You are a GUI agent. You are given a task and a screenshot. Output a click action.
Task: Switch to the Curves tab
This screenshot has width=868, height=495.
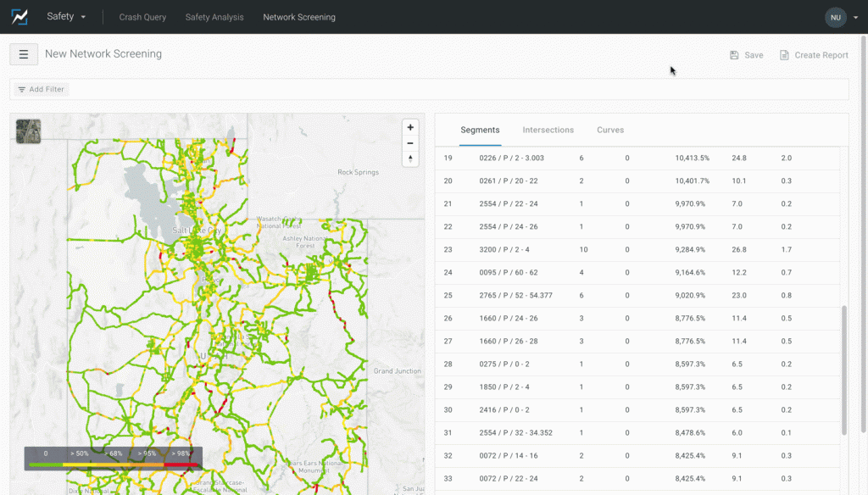pyautogui.click(x=610, y=130)
